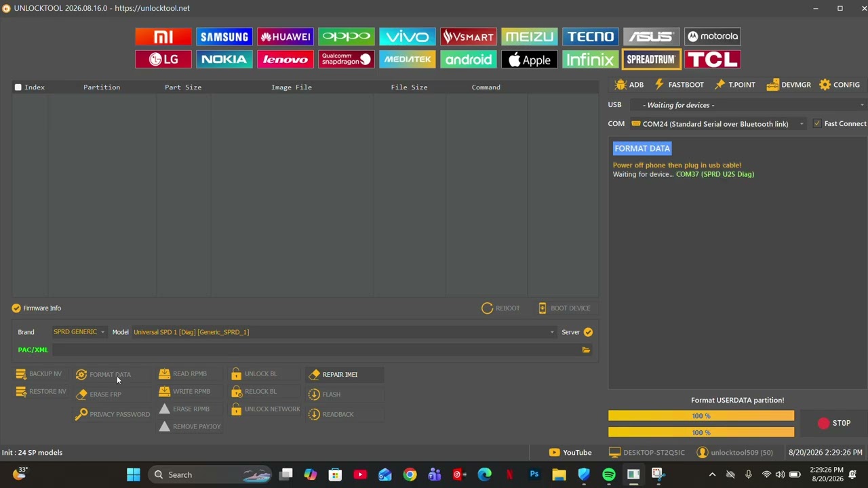Select the LG brand logo
The height and width of the screenshot is (488, 868).
pos(163,60)
